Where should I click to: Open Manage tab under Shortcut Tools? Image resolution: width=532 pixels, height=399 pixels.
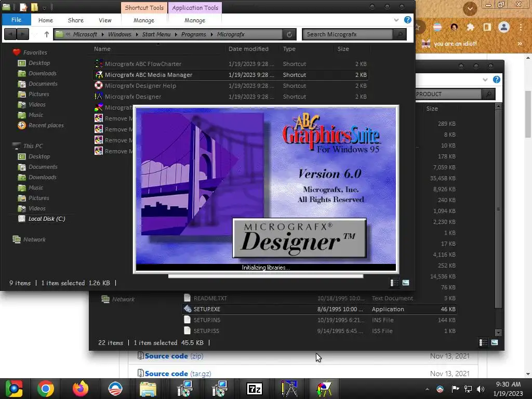pyautogui.click(x=144, y=20)
